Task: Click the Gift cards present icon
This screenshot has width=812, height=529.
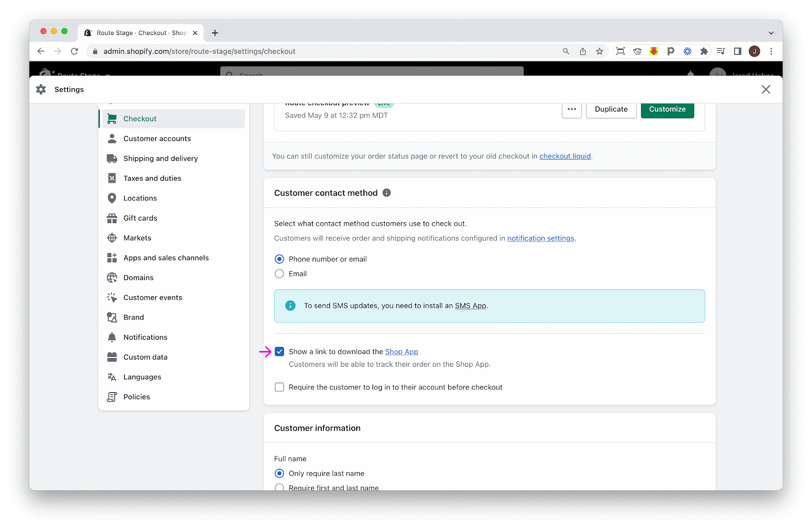Action: point(112,218)
